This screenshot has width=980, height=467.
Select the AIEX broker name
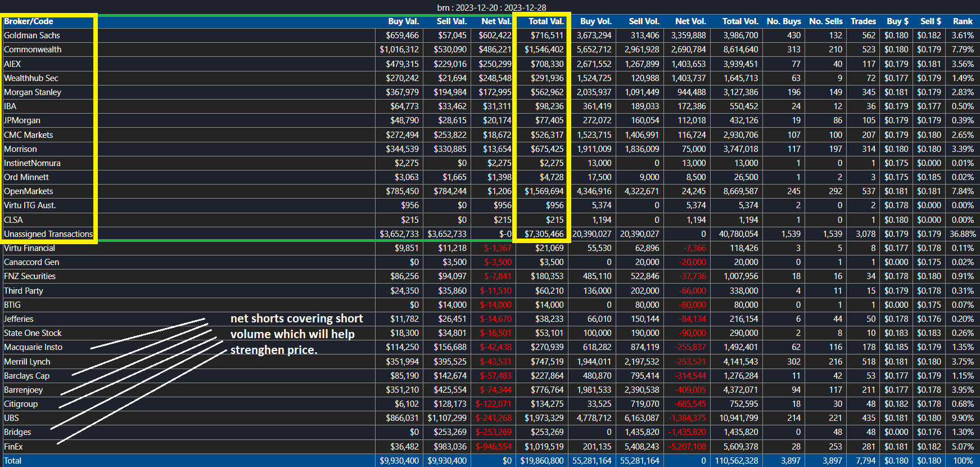(x=12, y=64)
